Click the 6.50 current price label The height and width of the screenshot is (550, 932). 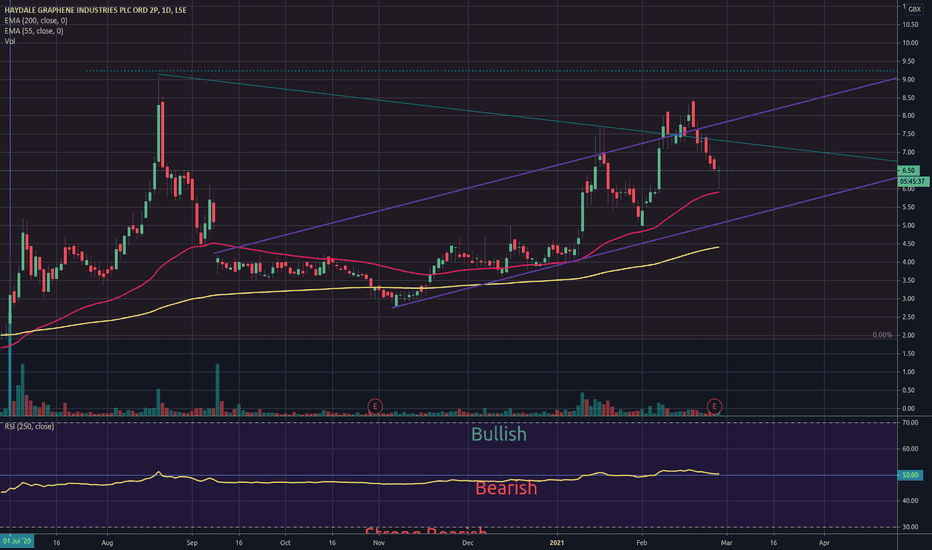tap(909, 171)
